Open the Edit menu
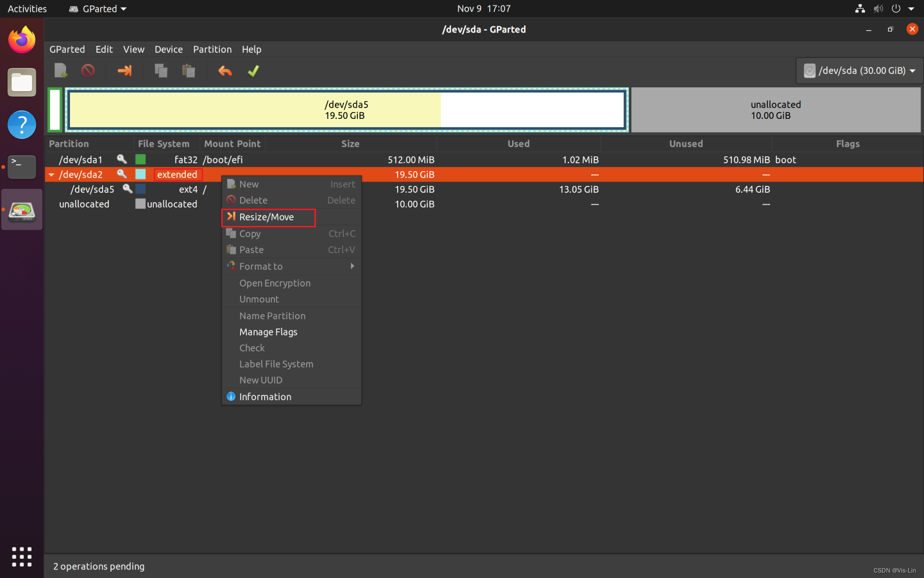The width and height of the screenshot is (924, 578). click(x=104, y=49)
